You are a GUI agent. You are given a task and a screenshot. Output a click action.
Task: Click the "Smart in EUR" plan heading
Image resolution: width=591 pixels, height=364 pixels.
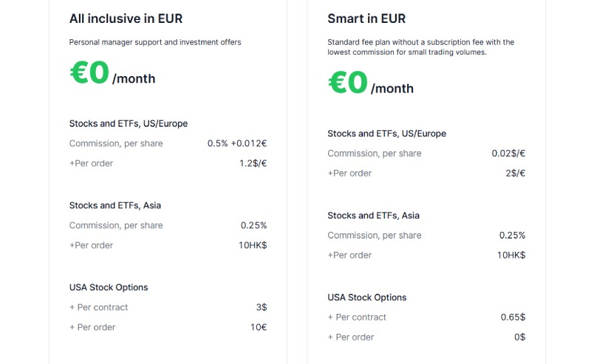[366, 18]
